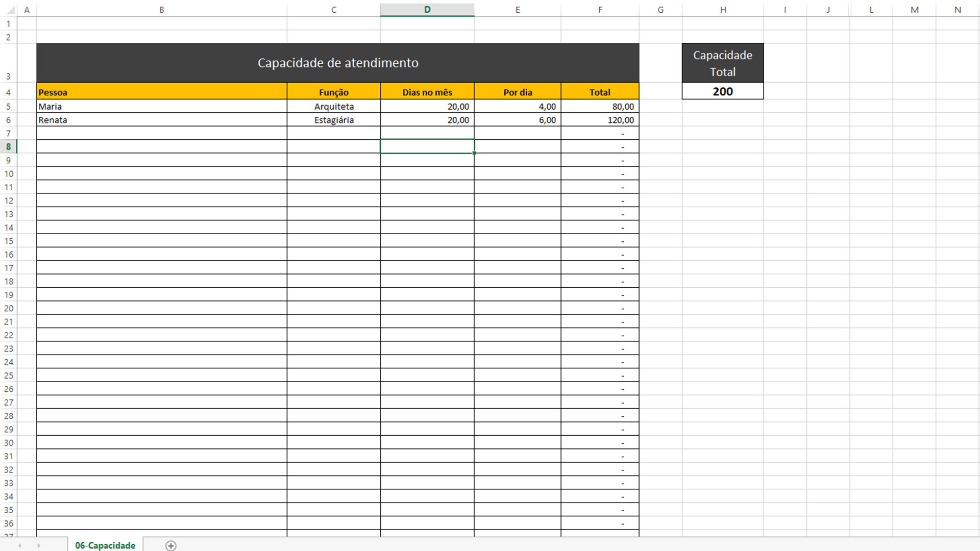The height and width of the screenshot is (551, 980).
Task: Select column D header
Action: click(x=427, y=10)
